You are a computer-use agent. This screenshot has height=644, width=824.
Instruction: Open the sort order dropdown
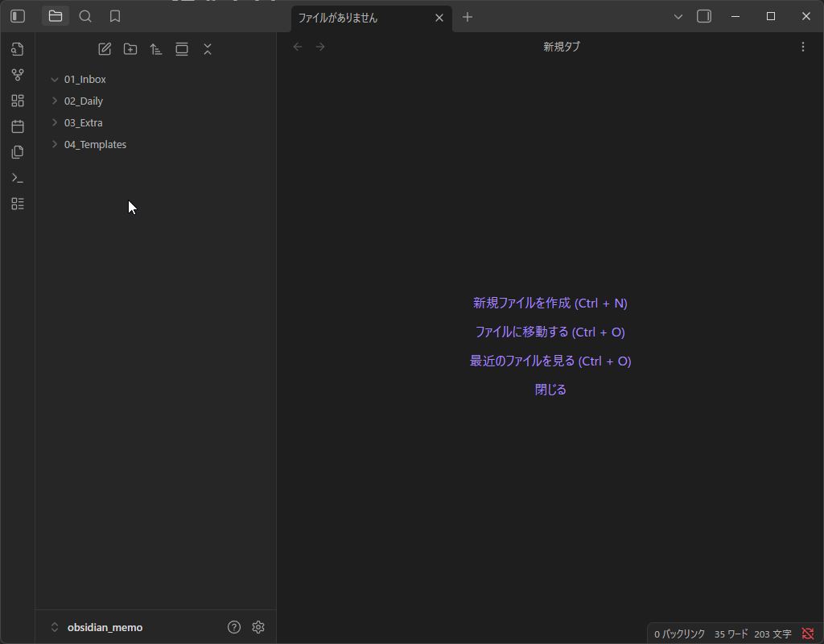[x=156, y=49]
